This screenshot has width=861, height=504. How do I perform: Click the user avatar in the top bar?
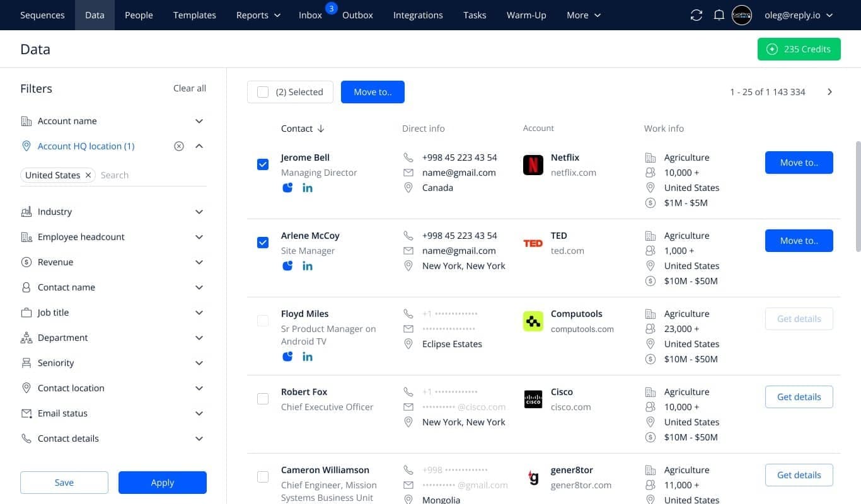[742, 14]
